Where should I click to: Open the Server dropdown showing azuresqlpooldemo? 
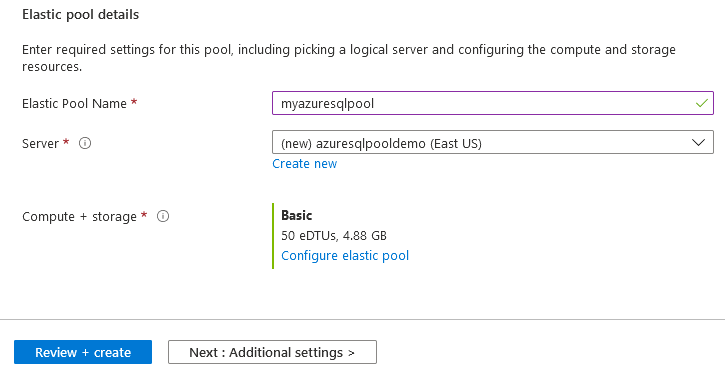[493, 143]
